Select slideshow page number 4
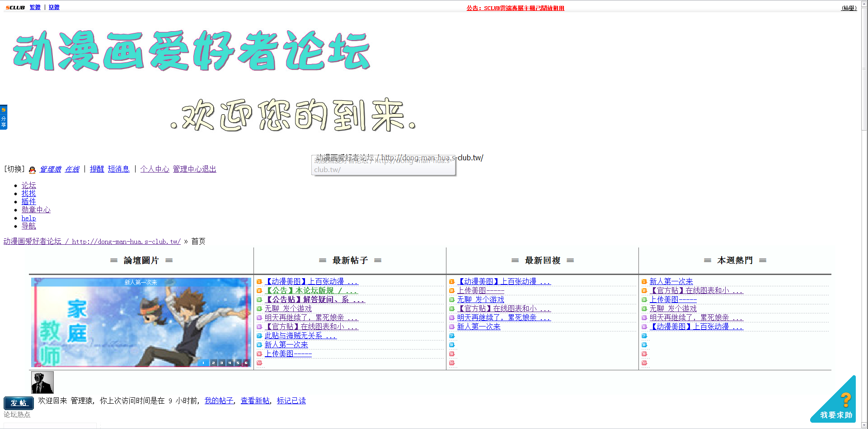 (230, 363)
